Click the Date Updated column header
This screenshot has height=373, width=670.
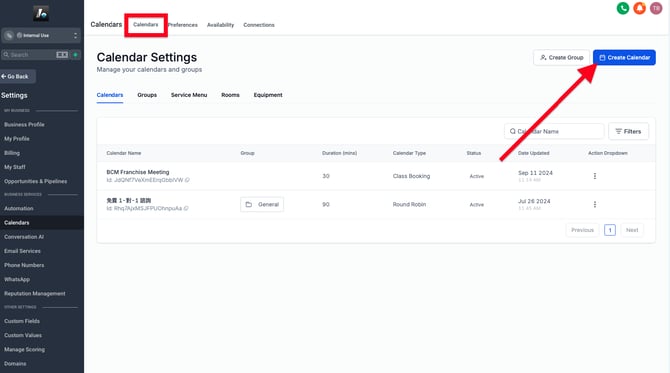click(533, 153)
